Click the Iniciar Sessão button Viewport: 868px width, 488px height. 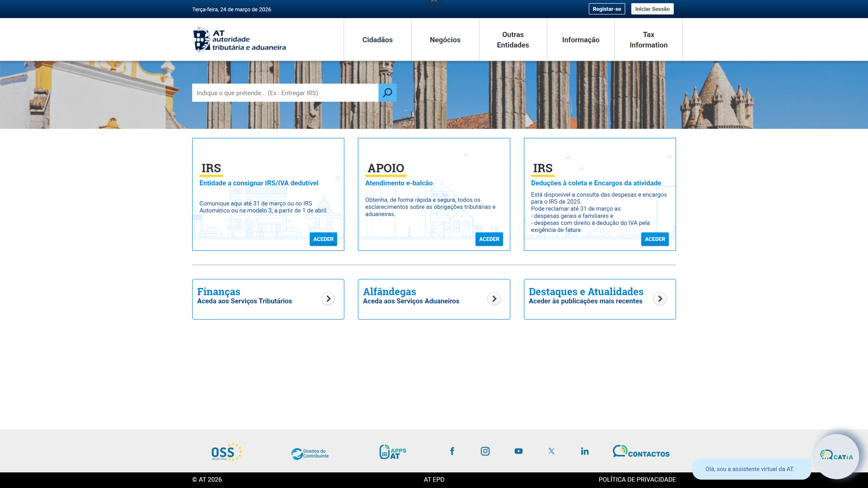pyautogui.click(x=652, y=9)
